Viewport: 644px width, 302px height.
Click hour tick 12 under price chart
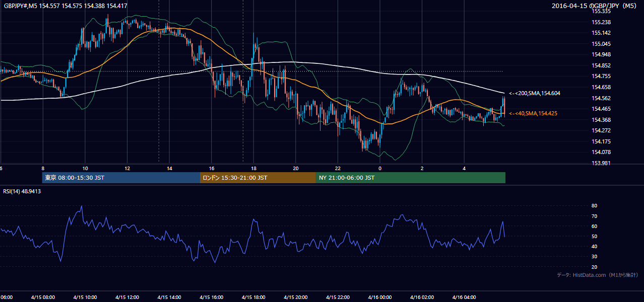tap(127, 168)
